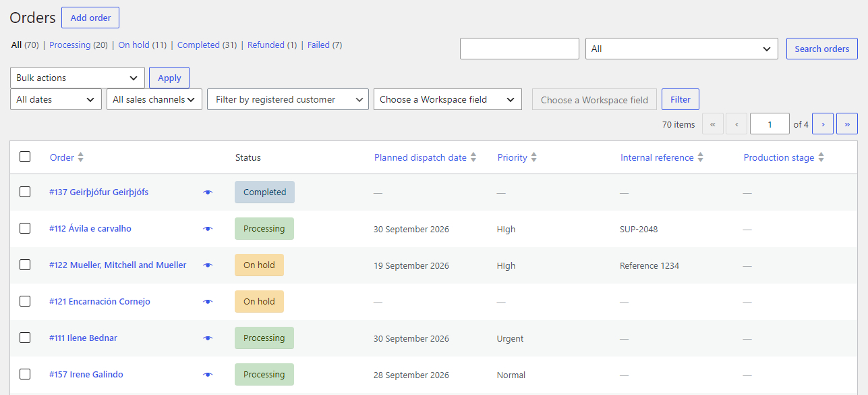Apply the selected bulk action
Screen dimensions: 868x395
point(169,78)
